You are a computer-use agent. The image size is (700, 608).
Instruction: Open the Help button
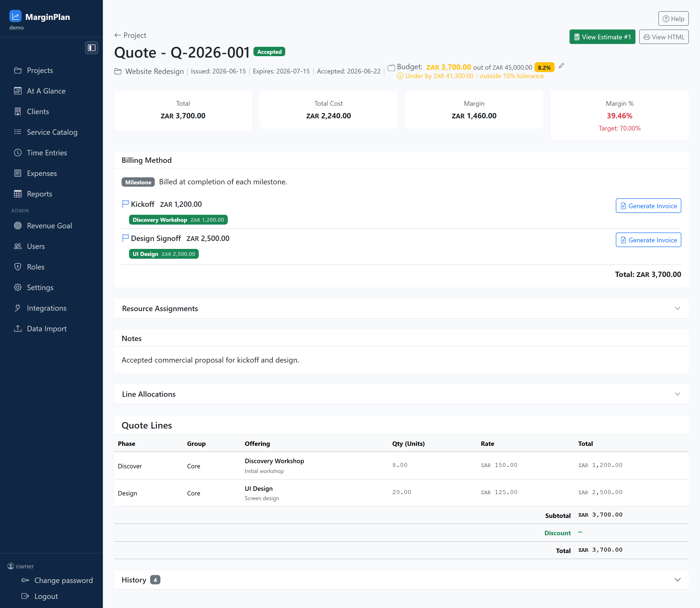click(x=673, y=19)
